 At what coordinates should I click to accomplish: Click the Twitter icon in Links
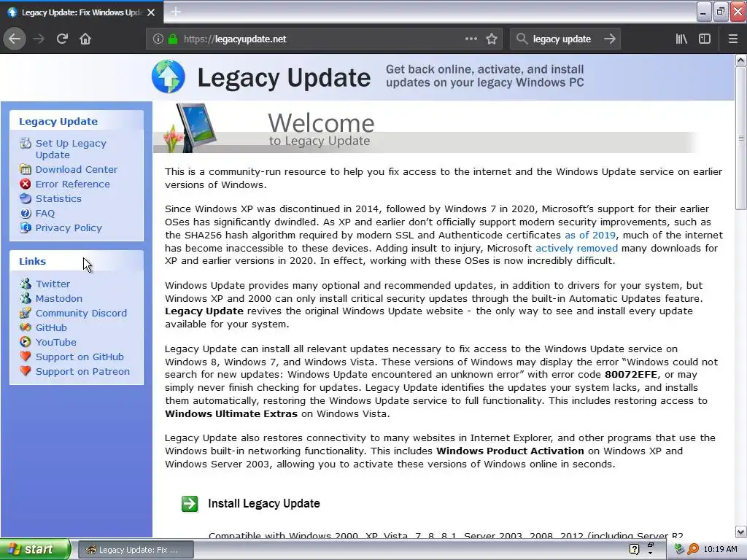pyautogui.click(x=26, y=284)
